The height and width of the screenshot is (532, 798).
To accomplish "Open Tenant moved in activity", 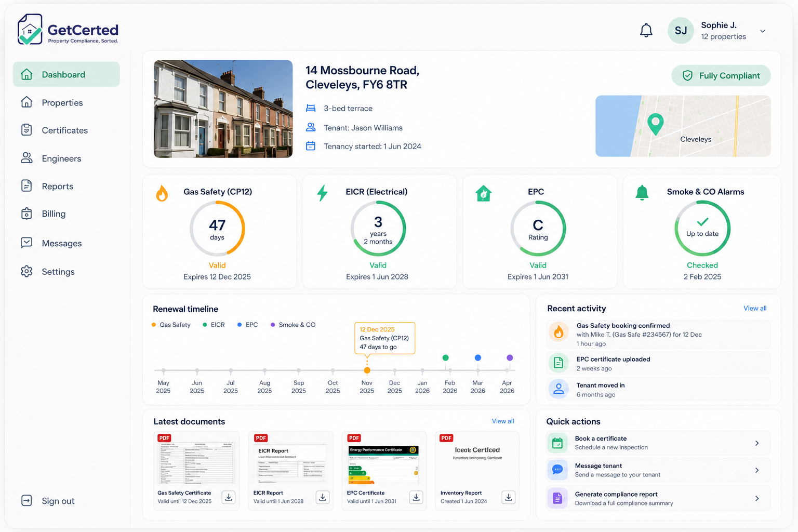I will pyautogui.click(x=658, y=389).
